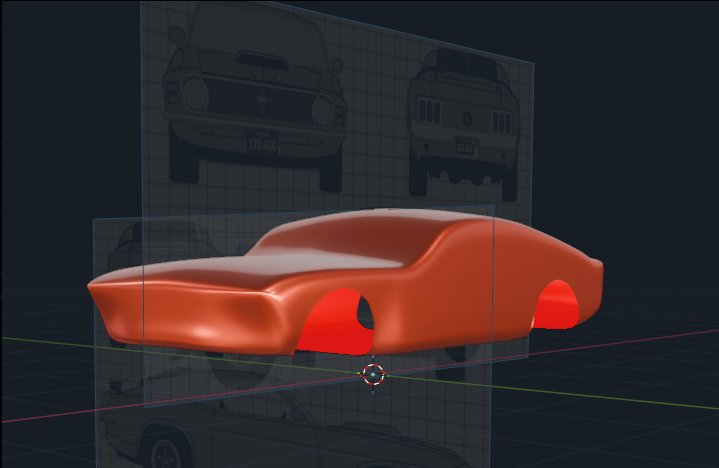Viewport: 719px width, 468px height.
Task: Click the 3D cursor at the origin
Action: click(373, 374)
